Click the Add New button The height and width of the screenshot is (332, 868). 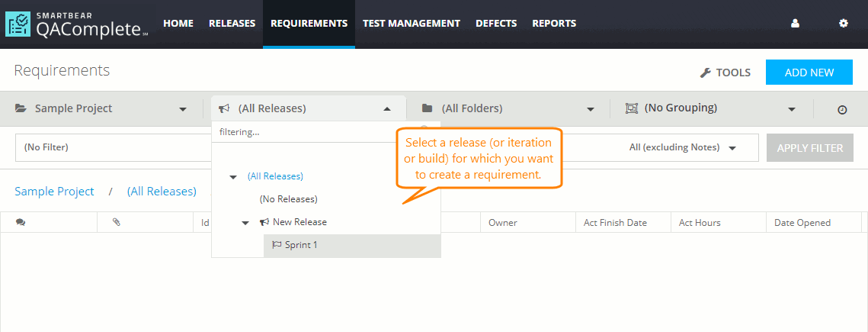(809, 73)
